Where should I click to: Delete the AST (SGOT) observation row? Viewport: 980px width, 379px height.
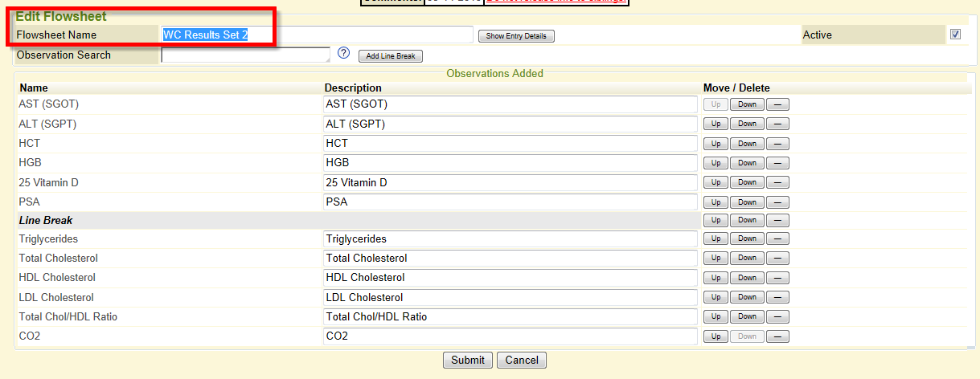point(777,104)
